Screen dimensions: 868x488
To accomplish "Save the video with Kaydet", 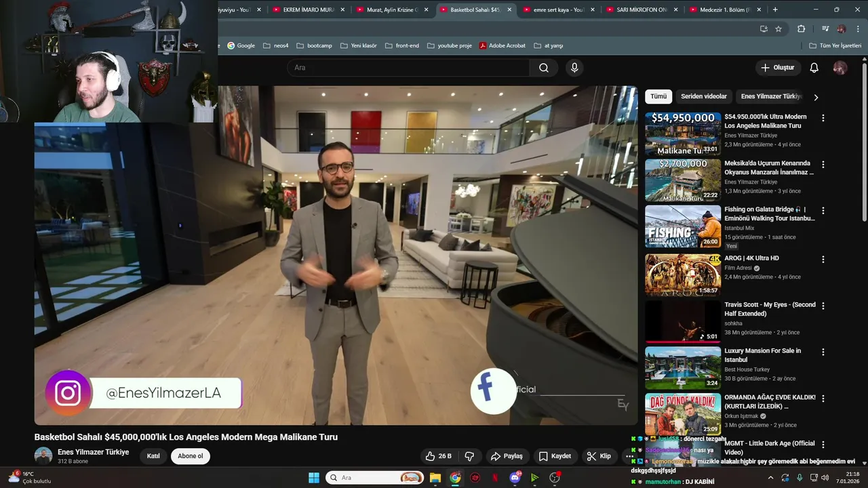I will [555, 456].
